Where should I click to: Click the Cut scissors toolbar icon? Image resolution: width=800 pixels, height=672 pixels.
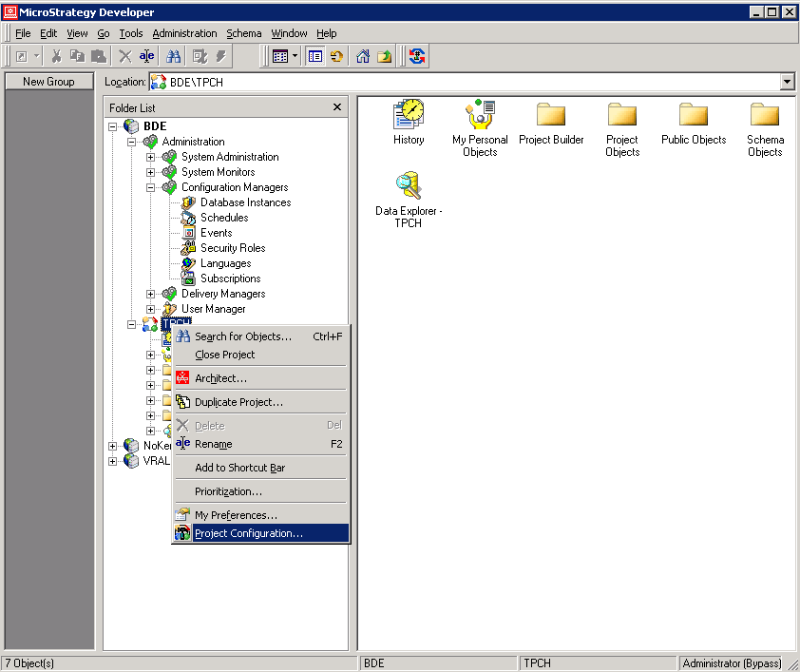tap(56, 56)
